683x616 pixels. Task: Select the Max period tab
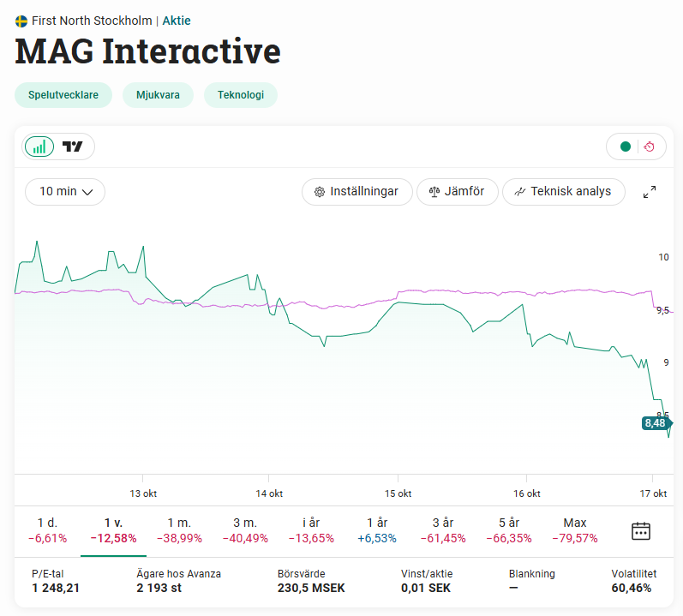(x=575, y=530)
